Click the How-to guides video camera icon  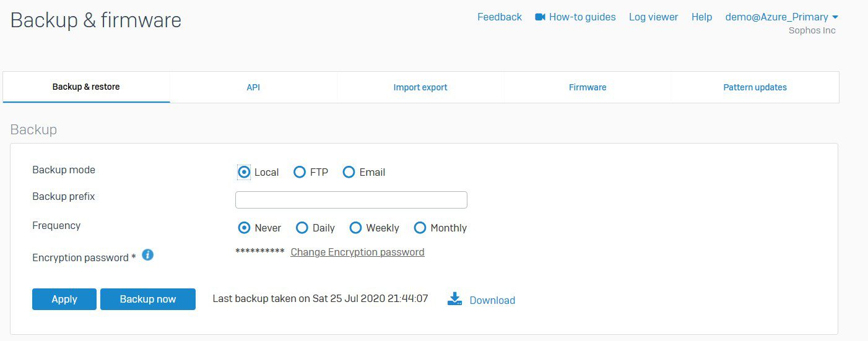(540, 17)
